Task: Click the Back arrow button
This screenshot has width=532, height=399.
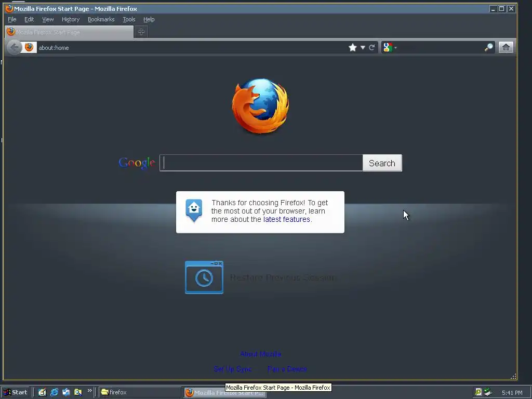Action: click(x=14, y=47)
